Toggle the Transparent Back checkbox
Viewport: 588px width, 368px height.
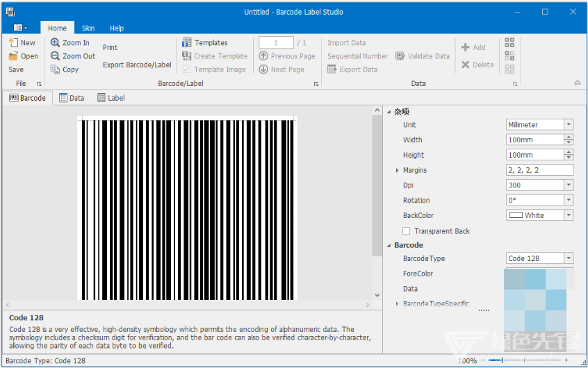click(x=406, y=231)
